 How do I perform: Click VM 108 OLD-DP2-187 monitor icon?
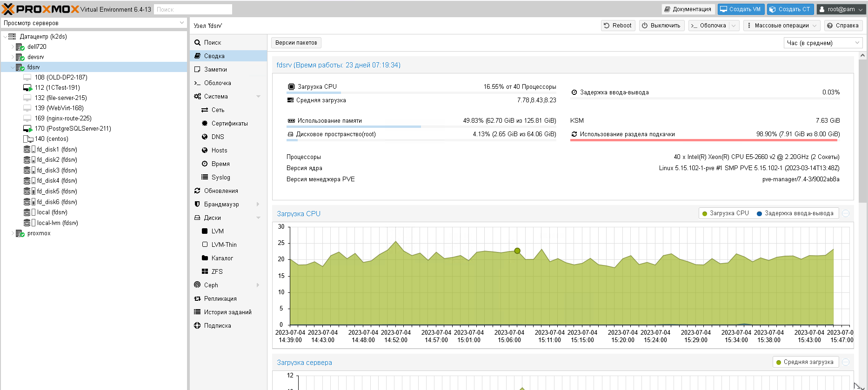(x=27, y=78)
